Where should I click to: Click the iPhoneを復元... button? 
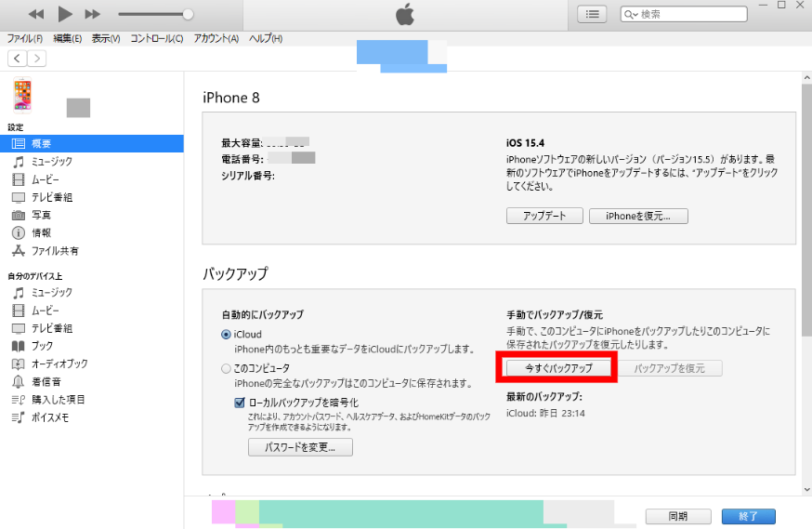pos(638,216)
